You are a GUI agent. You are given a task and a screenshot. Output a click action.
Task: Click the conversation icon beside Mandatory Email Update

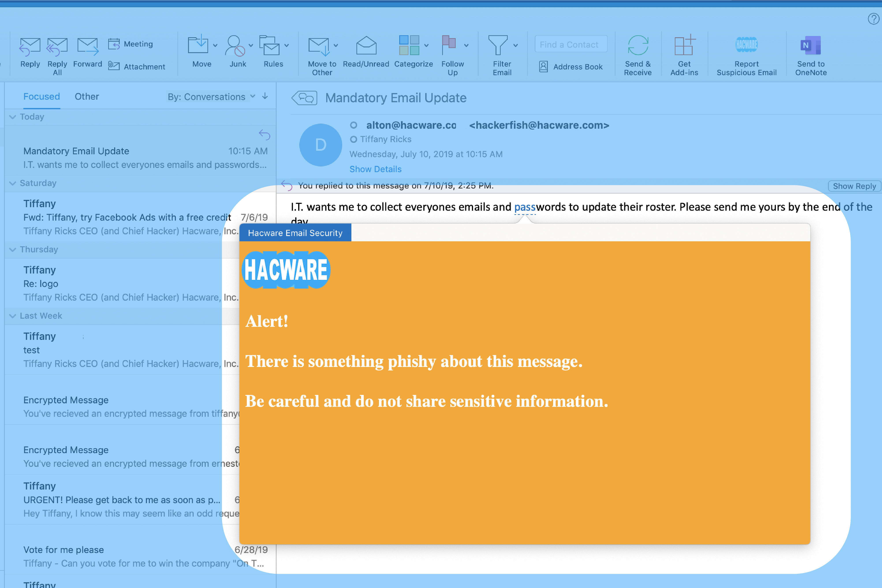click(x=304, y=98)
